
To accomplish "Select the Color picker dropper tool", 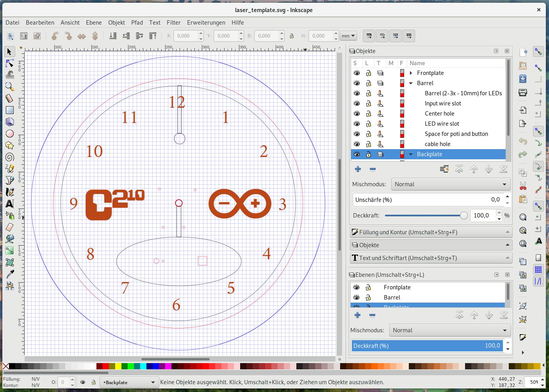I will point(10,274).
